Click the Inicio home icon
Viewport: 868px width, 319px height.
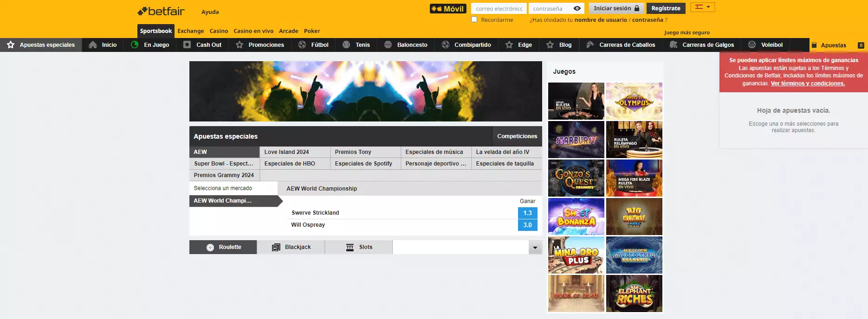(93, 45)
